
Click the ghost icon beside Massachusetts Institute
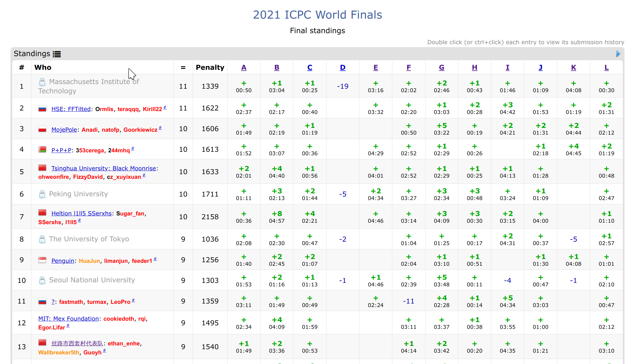pyautogui.click(x=42, y=82)
